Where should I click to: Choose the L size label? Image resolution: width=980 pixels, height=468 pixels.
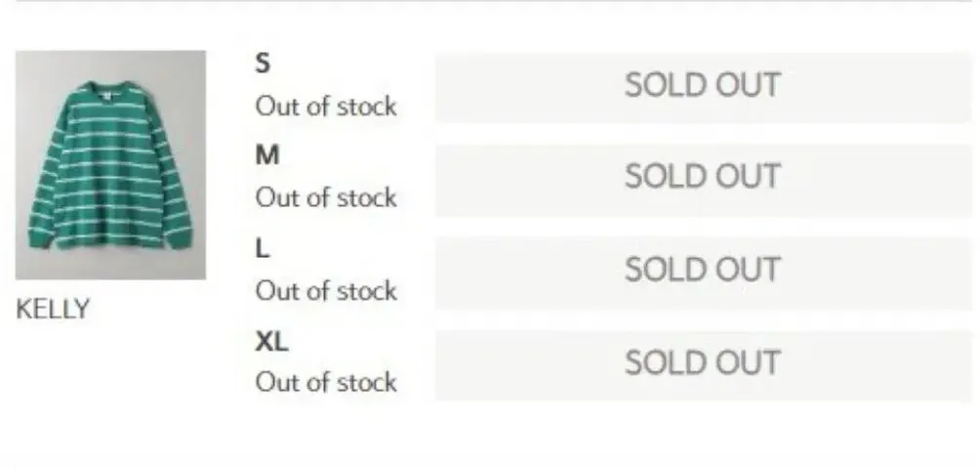[x=262, y=248]
